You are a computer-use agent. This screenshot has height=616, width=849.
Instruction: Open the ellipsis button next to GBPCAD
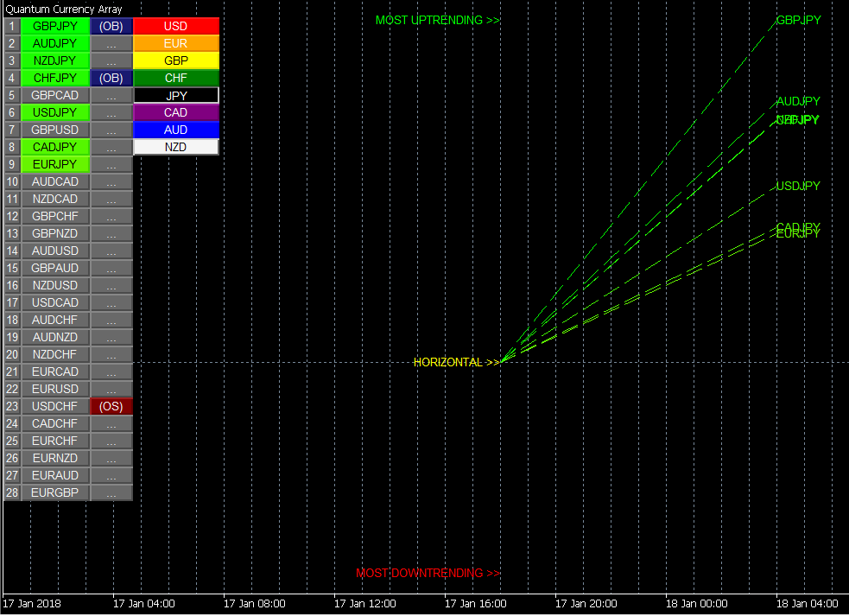(111, 95)
